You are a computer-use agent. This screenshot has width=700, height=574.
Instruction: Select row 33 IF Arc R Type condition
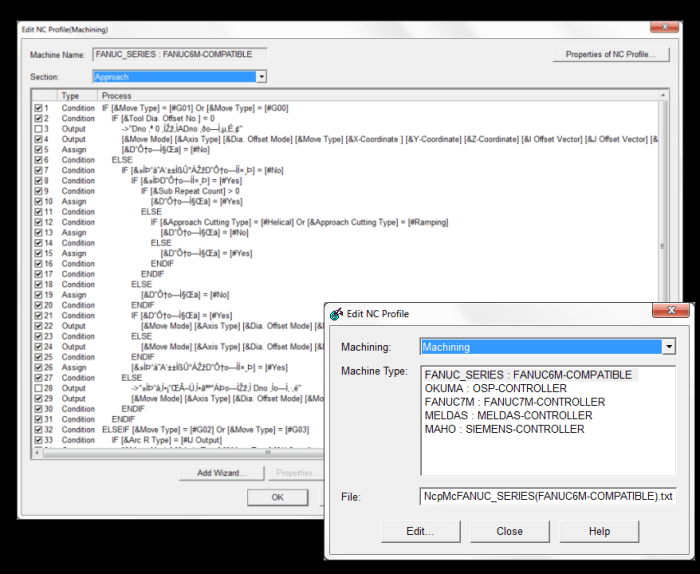click(x=166, y=440)
